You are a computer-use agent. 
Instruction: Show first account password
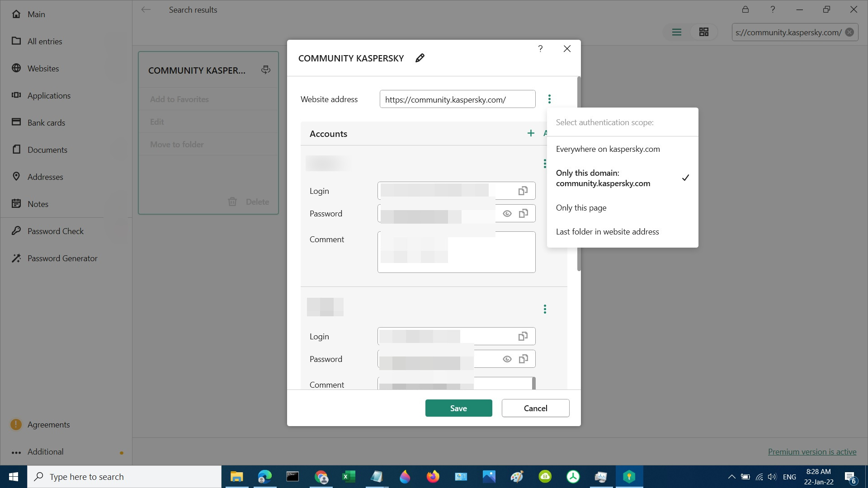click(x=507, y=214)
